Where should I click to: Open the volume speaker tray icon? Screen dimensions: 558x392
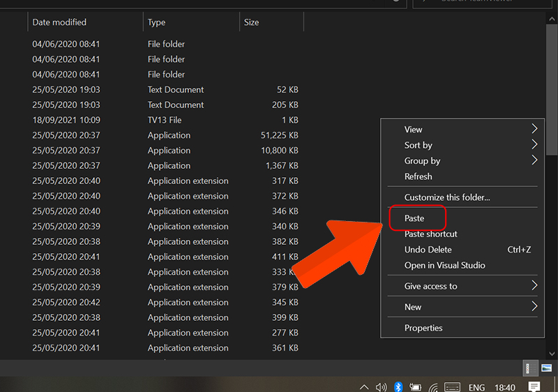pos(381,387)
